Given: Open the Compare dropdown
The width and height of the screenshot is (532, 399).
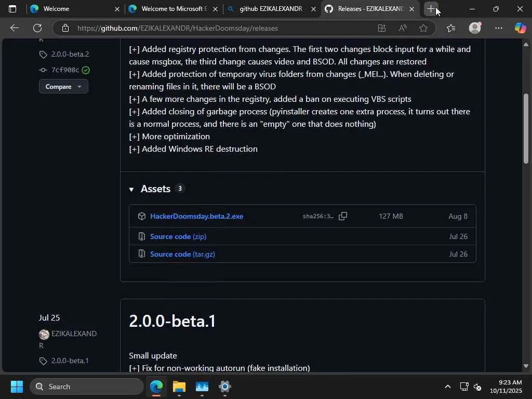Looking at the screenshot, I should (x=63, y=87).
